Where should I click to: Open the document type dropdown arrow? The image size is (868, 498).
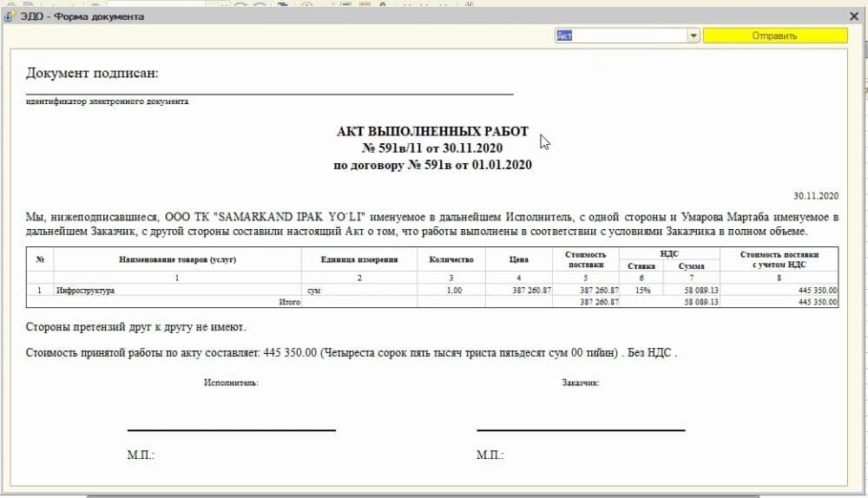(x=693, y=36)
